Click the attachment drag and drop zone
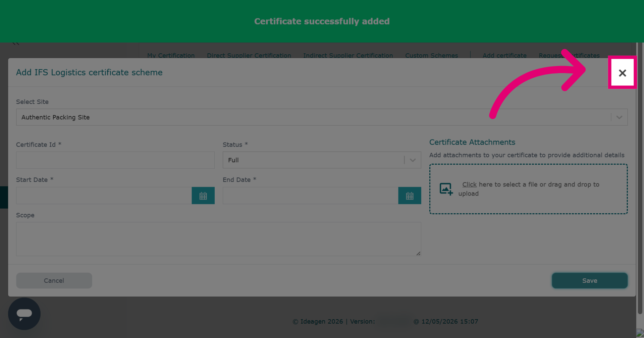644x338 pixels. 528,189
